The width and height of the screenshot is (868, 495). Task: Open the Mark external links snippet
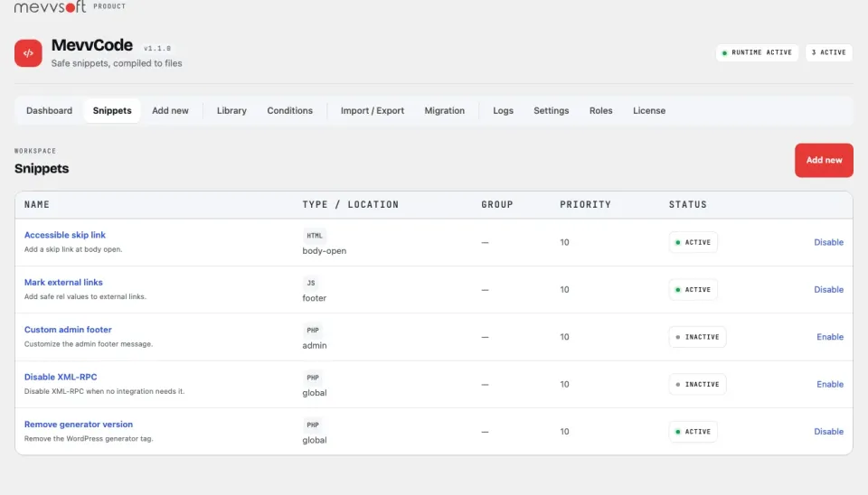(x=63, y=282)
